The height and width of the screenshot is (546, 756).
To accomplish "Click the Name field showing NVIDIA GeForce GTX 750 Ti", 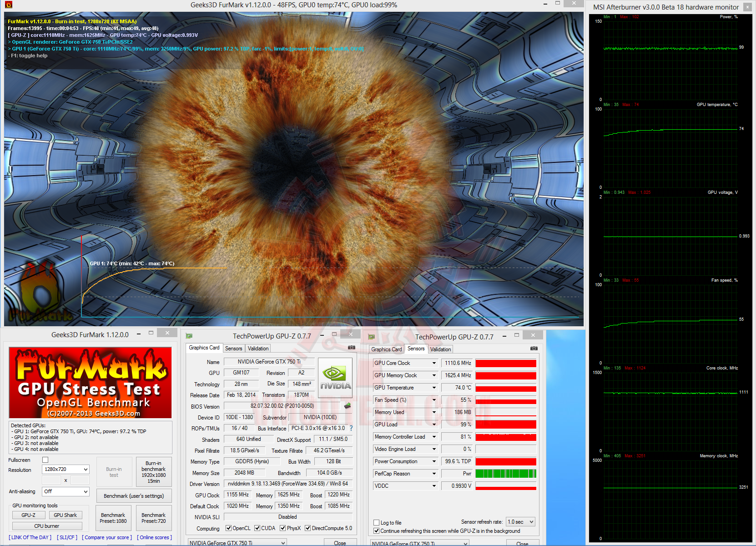I will tap(269, 362).
